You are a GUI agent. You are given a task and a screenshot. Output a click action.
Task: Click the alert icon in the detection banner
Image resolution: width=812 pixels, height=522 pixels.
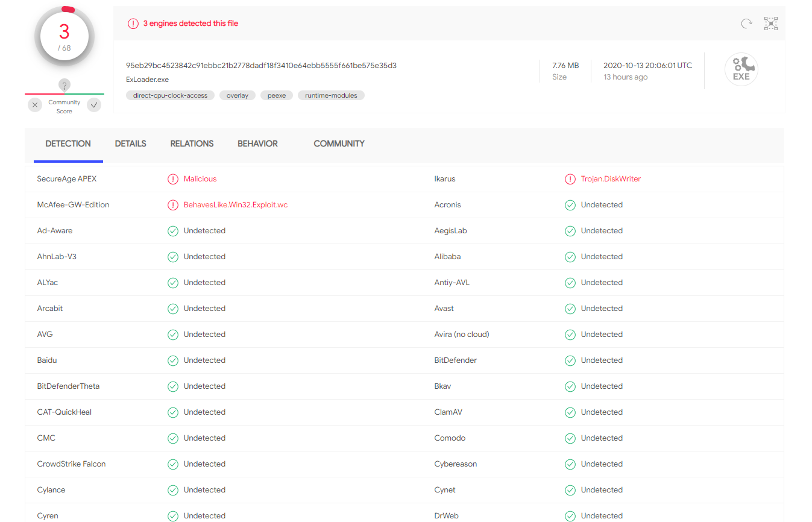tap(133, 24)
